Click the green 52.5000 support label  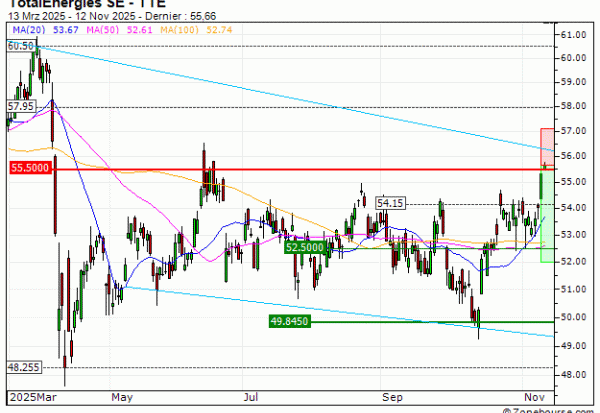(305, 247)
